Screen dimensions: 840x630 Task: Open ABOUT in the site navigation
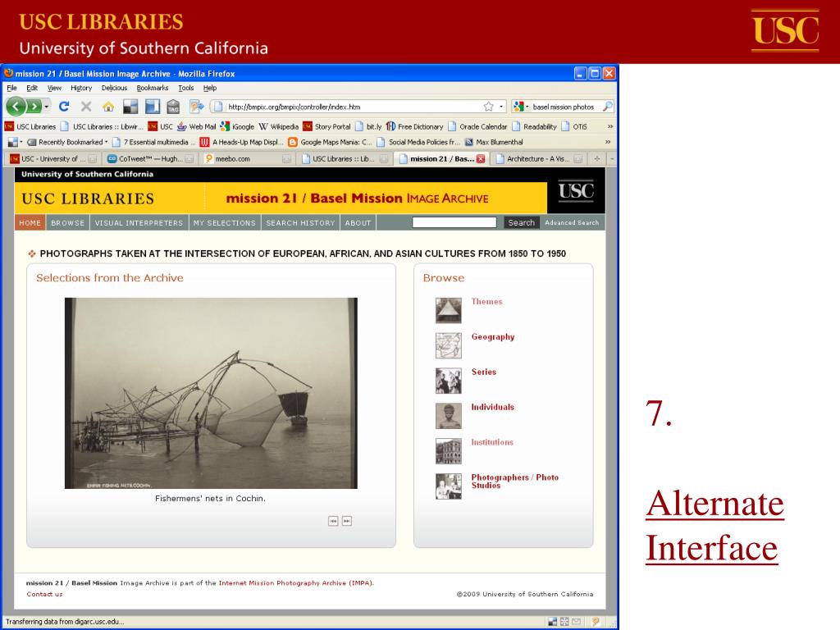pyautogui.click(x=358, y=223)
